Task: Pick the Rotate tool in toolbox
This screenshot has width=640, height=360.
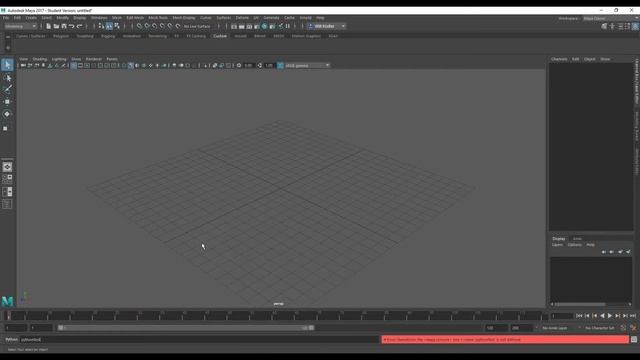Action: (7, 114)
